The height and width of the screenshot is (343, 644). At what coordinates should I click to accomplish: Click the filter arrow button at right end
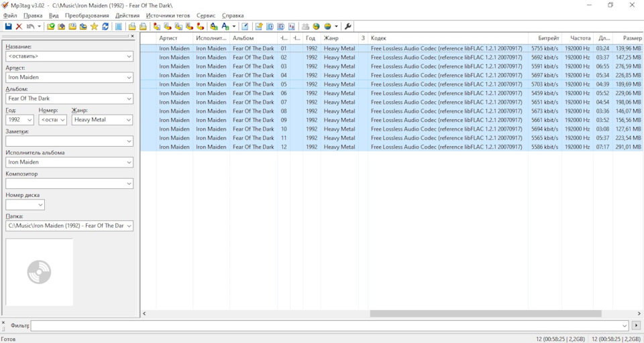[x=636, y=326]
